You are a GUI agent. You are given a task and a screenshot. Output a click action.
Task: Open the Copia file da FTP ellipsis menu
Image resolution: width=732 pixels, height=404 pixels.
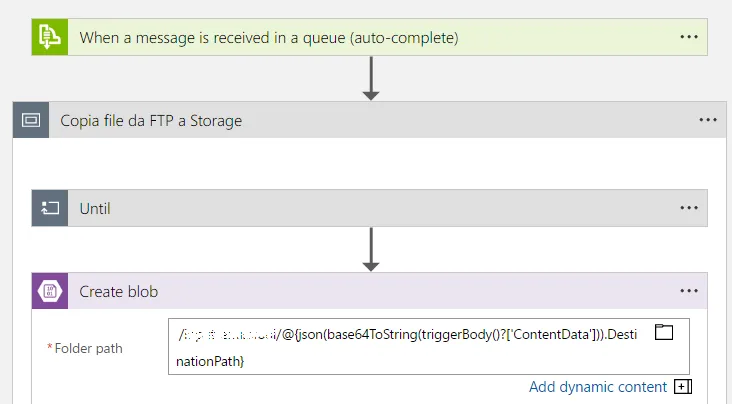(708, 120)
